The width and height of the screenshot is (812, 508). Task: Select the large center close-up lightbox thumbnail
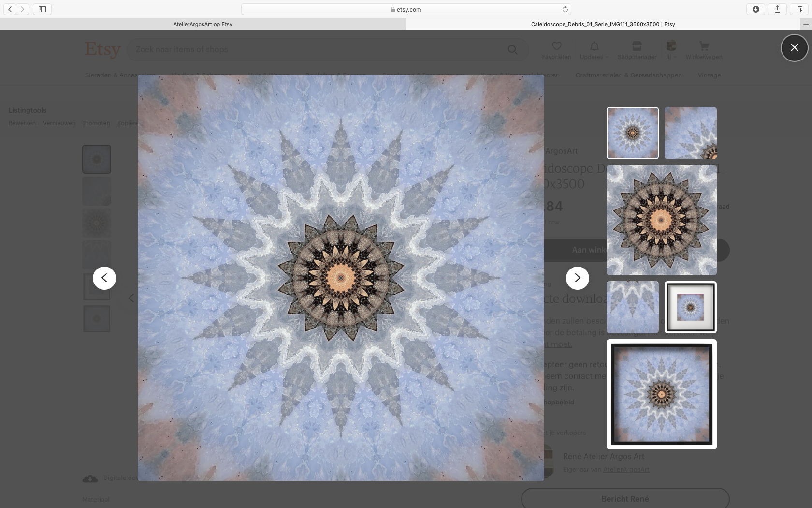pos(662,220)
